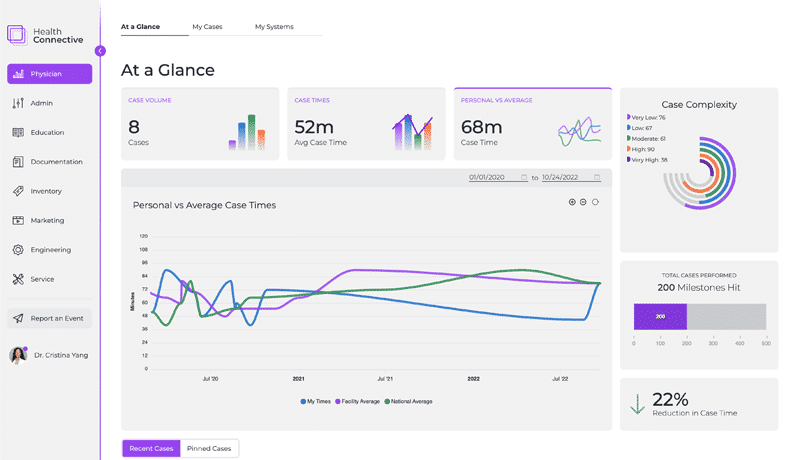Collapse the sidebar with the chevron
Screen dimensions: 800x460
pos(100,51)
